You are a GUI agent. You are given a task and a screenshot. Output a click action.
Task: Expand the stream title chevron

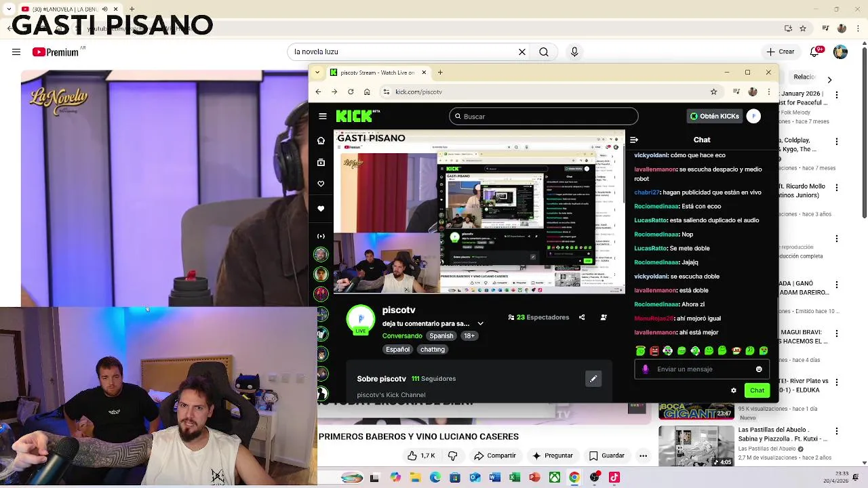pyautogui.click(x=480, y=324)
